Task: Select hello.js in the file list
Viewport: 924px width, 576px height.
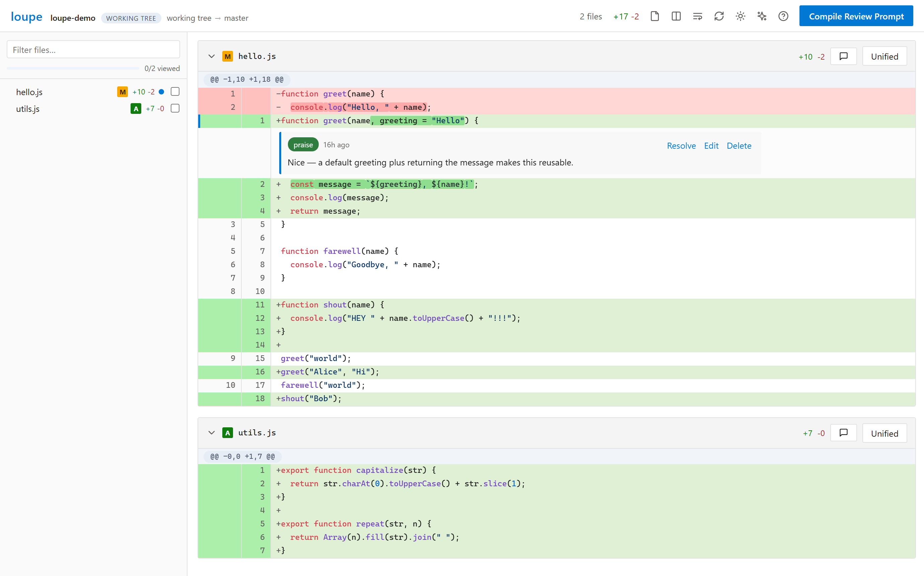Action: (x=93, y=92)
